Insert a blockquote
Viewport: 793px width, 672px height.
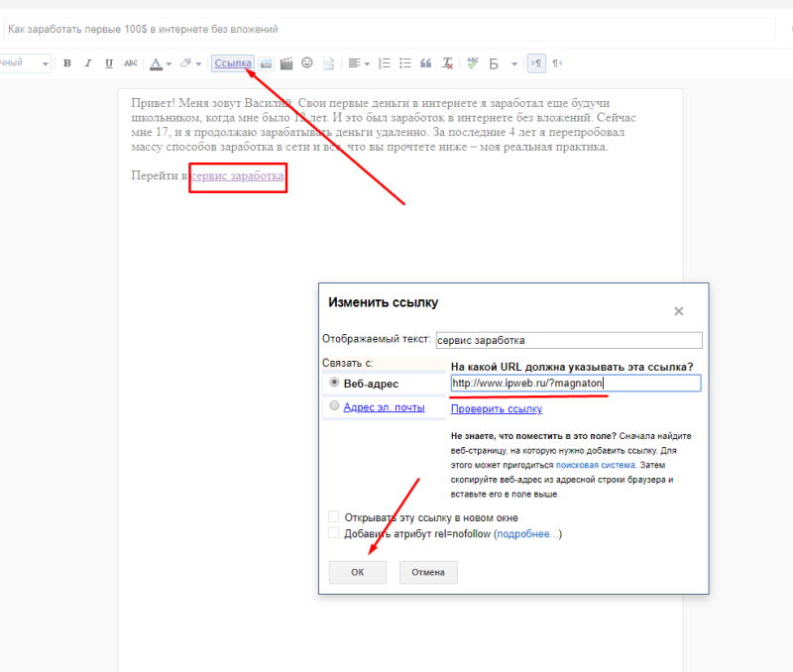pyautogui.click(x=426, y=63)
